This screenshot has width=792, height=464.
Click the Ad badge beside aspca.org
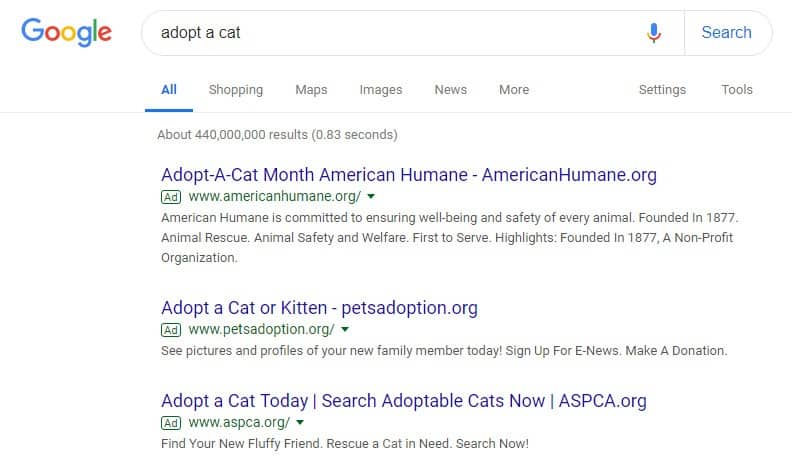[171, 423]
